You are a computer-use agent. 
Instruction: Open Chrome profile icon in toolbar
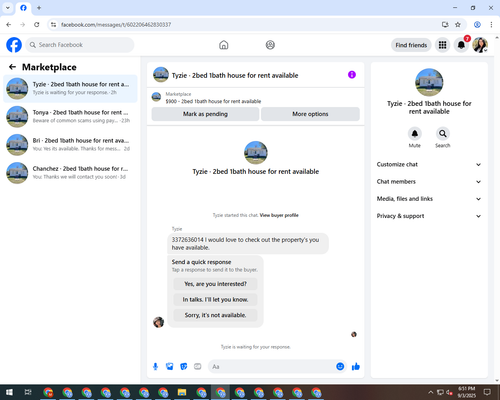point(477,25)
